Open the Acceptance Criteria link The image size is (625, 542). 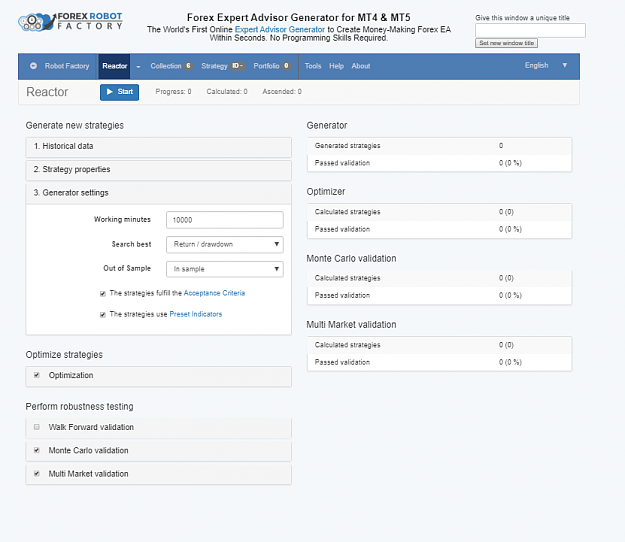[214, 293]
